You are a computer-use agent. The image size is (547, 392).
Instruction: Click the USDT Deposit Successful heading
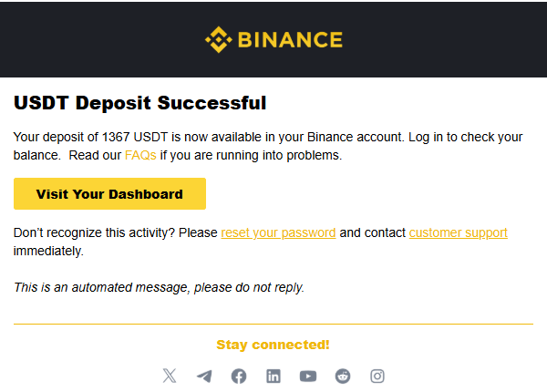(140, 103)
